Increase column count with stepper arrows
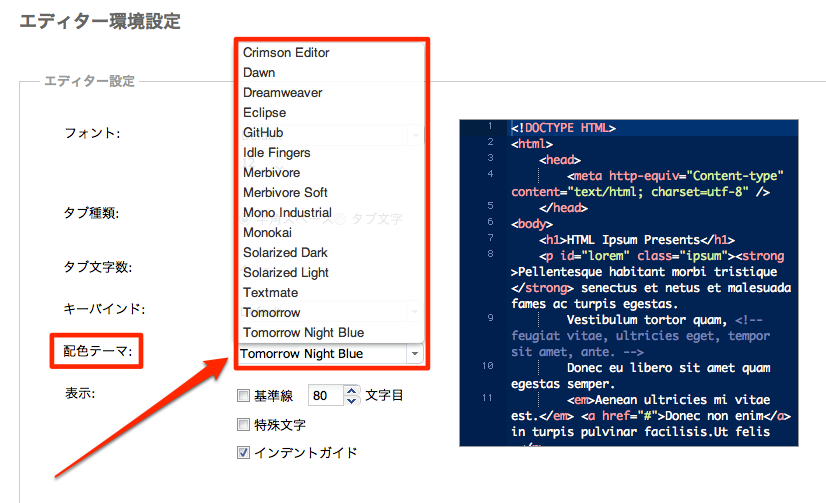 point(351,391)
